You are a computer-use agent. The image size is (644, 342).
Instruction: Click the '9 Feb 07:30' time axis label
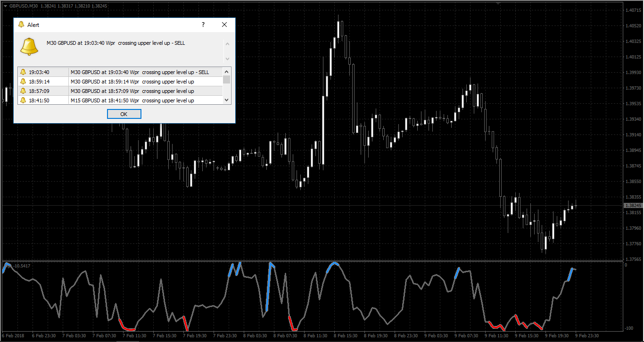[x=467, y=336]
